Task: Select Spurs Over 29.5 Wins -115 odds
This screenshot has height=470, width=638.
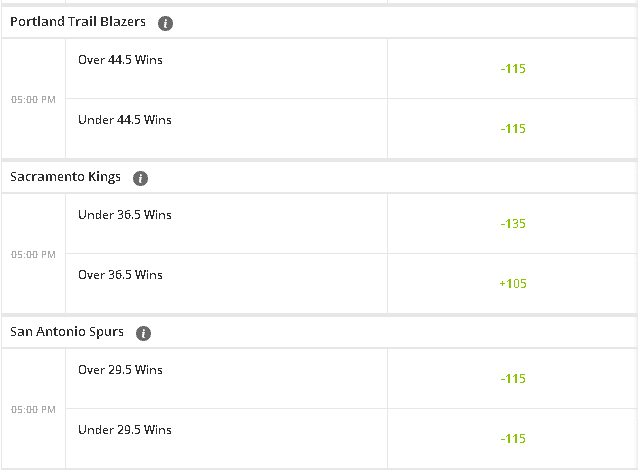Action: [x=513, y=378]
